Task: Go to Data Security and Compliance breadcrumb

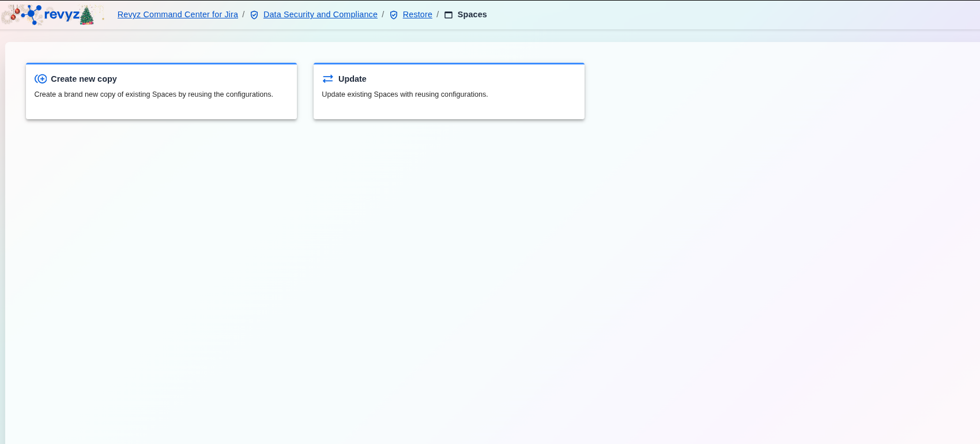Action: tap(320, 14)
